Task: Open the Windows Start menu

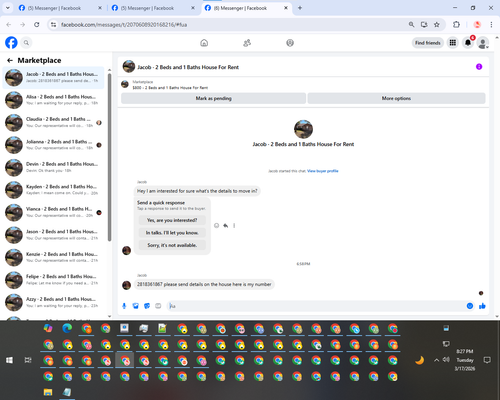Action: 9,360
